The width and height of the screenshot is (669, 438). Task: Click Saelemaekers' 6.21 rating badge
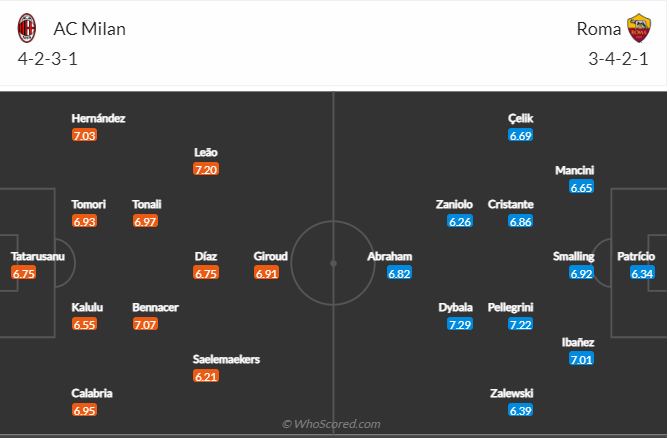(x=207, y=376)
